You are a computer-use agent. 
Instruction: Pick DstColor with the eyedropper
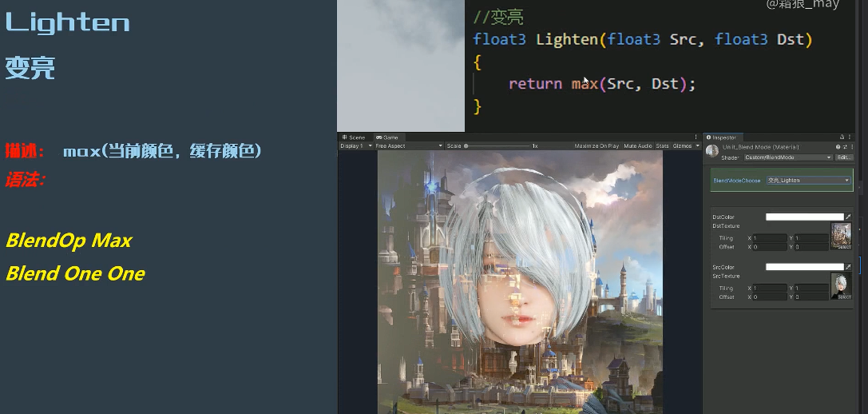pyautogui.click(x=849, y=217)
